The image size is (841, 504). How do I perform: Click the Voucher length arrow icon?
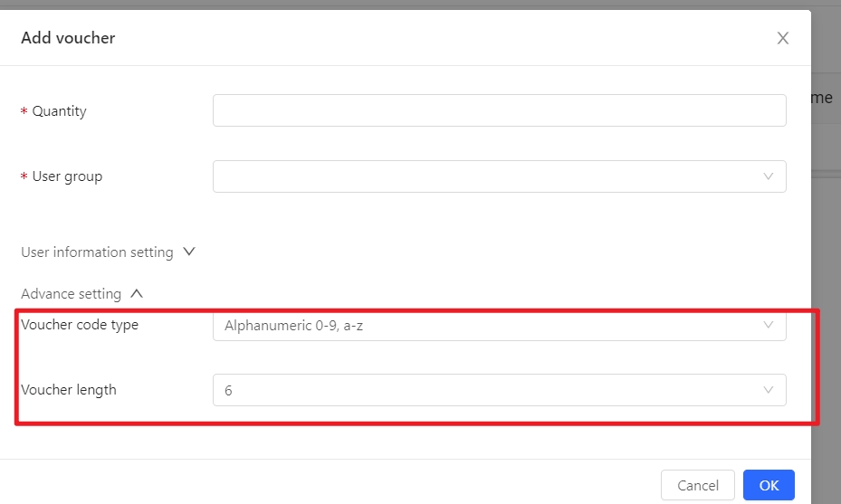768,390
